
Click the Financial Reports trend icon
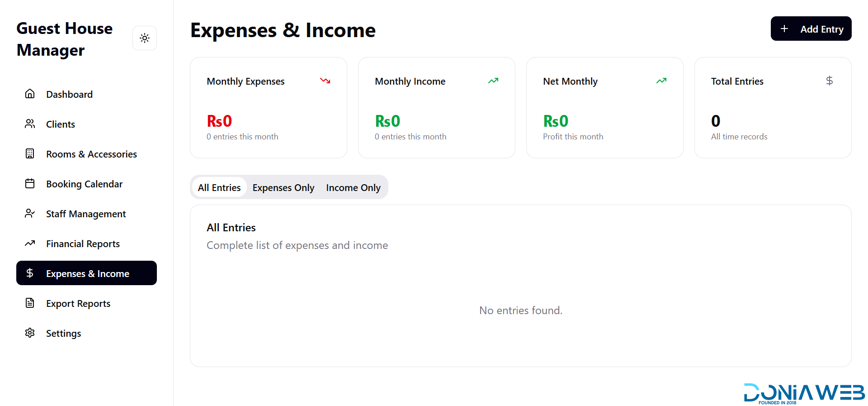click(x=30, y=243)
